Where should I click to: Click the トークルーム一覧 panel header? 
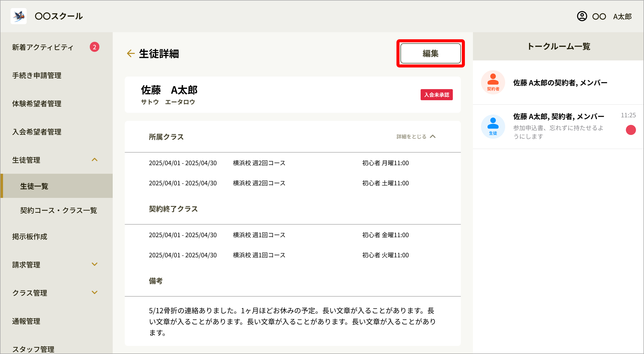tap(558, 46)
